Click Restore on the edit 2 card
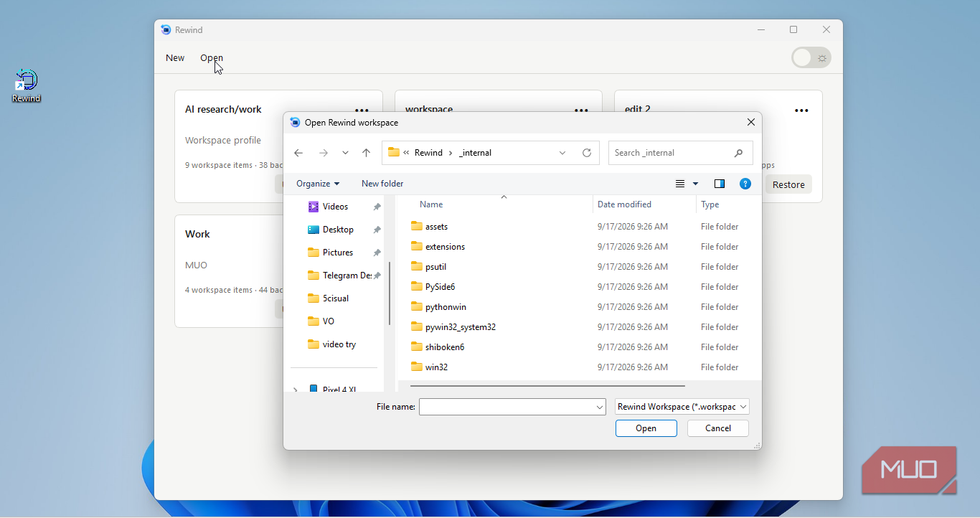Image resolution: width=980 pixels, height=518 pixels. (x=788, y=184)
